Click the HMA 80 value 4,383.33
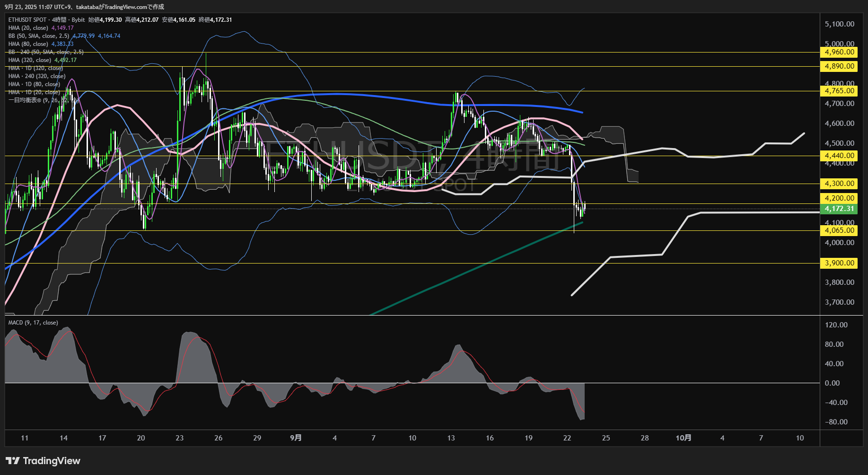The width and height of the screenshot is (868, 475). 62,44
